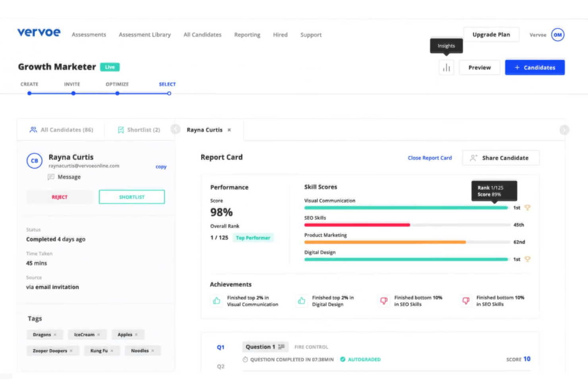This screenshot has width=588, height=392.
Task: Open the Assessments menu
Action: click(x=89, y=35)
